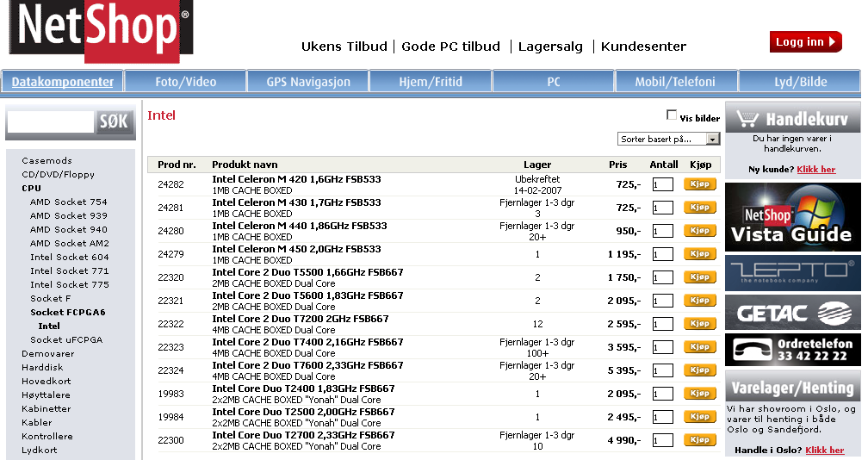Screen dimensions: 868x460
Task: Focus the search text field
Action: [50, 121]
